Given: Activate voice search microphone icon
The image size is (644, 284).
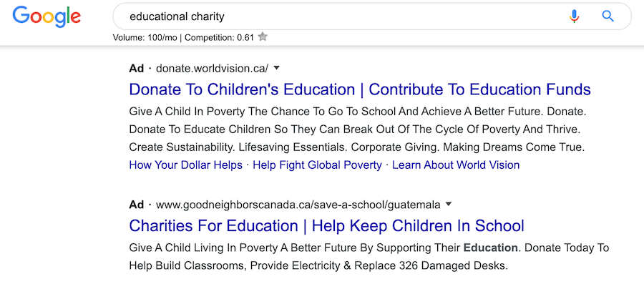Looking at the screenshot, I should pos(574,16).
